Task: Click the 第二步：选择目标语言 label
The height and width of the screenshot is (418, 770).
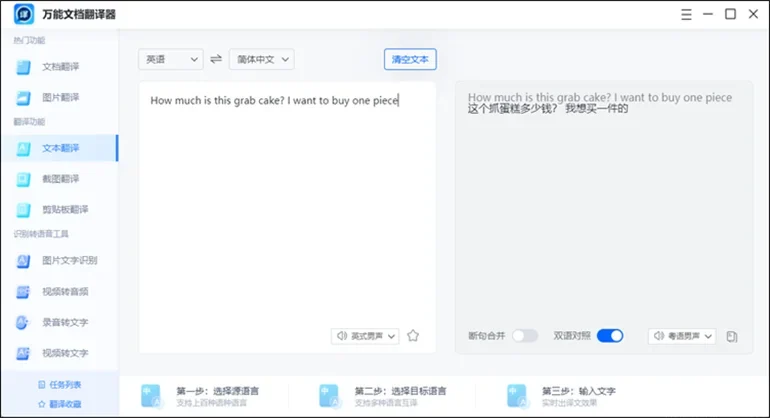Action: (400, 391)
